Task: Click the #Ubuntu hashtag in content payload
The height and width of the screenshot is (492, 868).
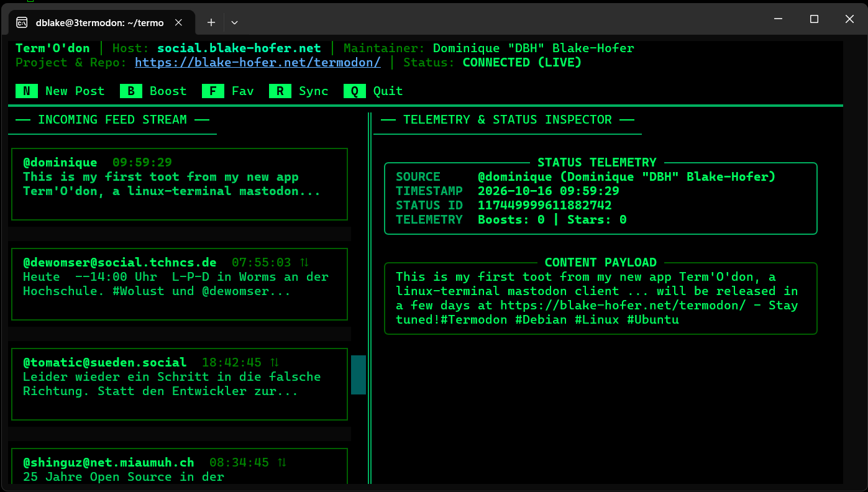Action: pyautogui.click(x=653, y=321)
